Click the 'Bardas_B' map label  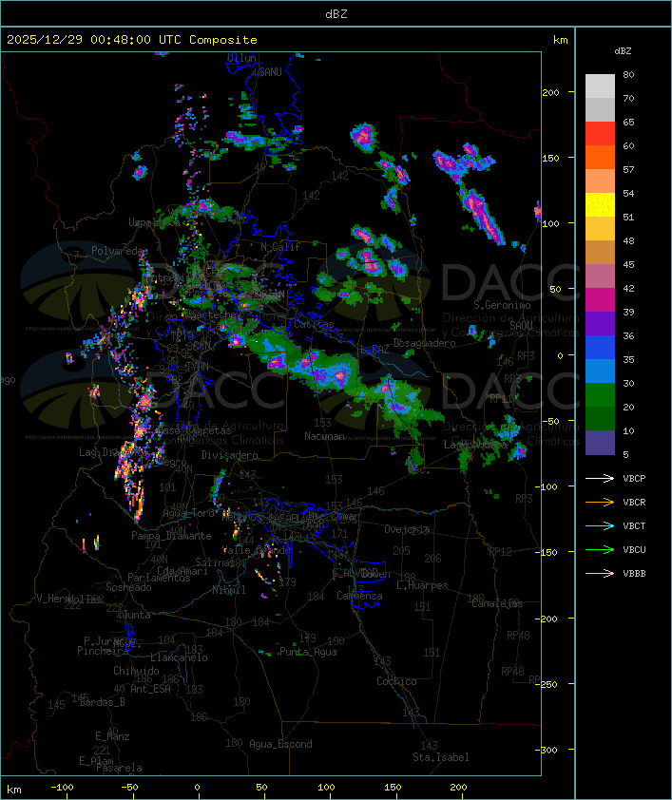click(x=103, y=702)
